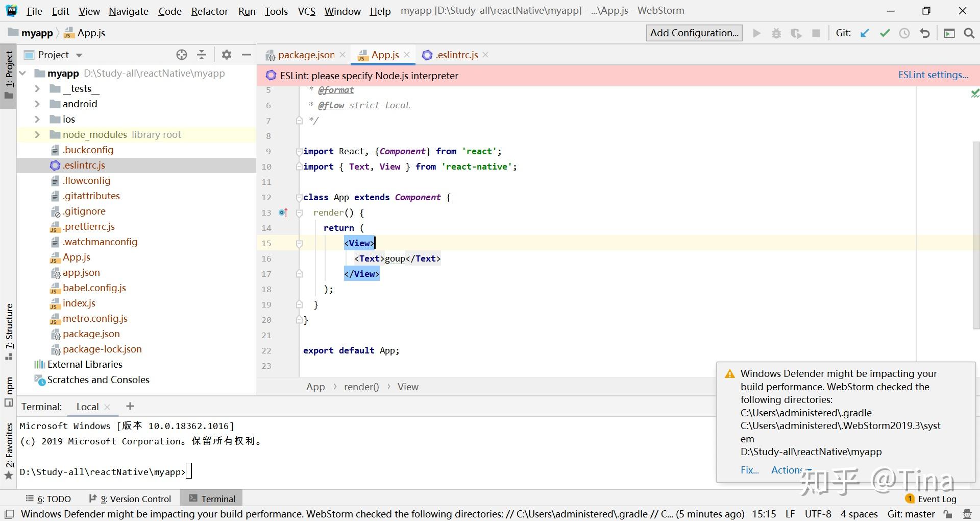Click Add Configuration button
The image size is (980, 521).
click(x=694, y=33)
